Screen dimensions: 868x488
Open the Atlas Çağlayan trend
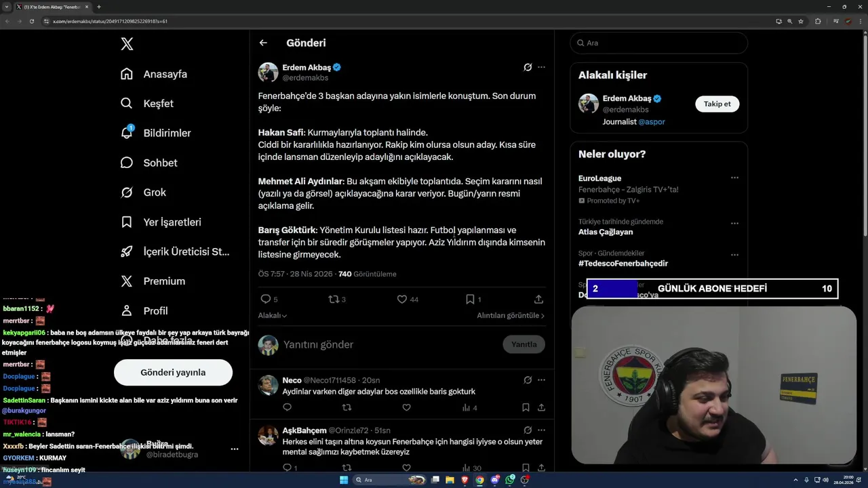606,232
